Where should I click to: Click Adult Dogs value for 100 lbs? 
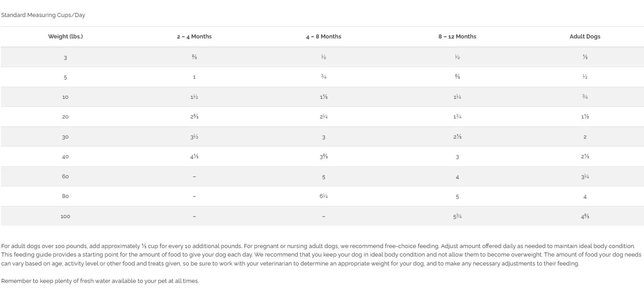585,216
